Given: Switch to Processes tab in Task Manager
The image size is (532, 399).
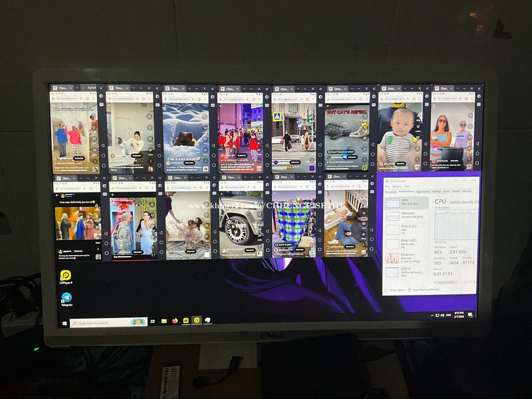Looking at the screenshot, I should [x=391, y=192].
